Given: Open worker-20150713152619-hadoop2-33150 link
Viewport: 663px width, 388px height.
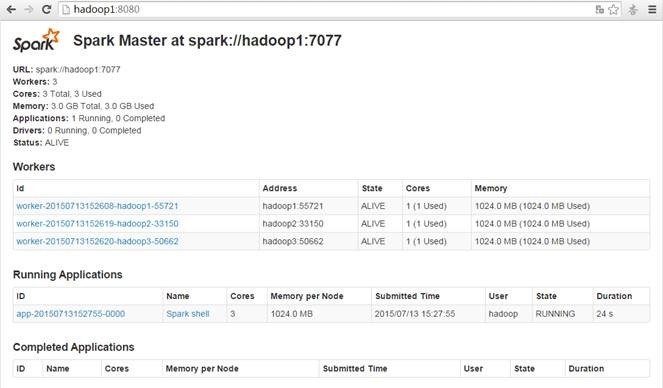Looking at the screenshot, I should coord(97,224).
